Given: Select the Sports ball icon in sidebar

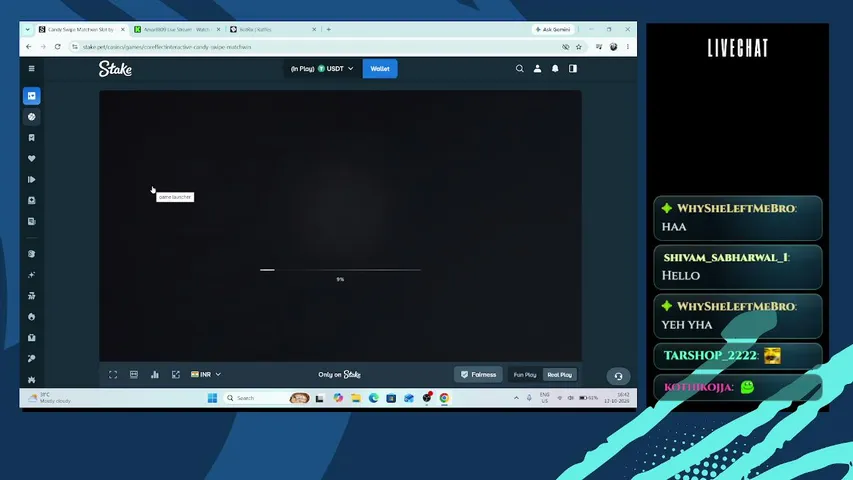Looking at the screenshot, I should click(32, 116).
